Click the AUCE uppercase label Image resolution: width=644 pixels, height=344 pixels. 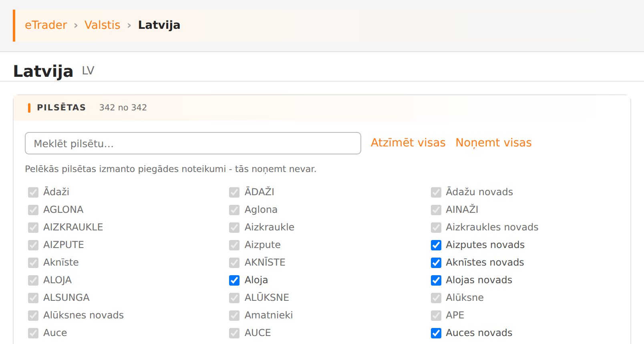[258, 333]
